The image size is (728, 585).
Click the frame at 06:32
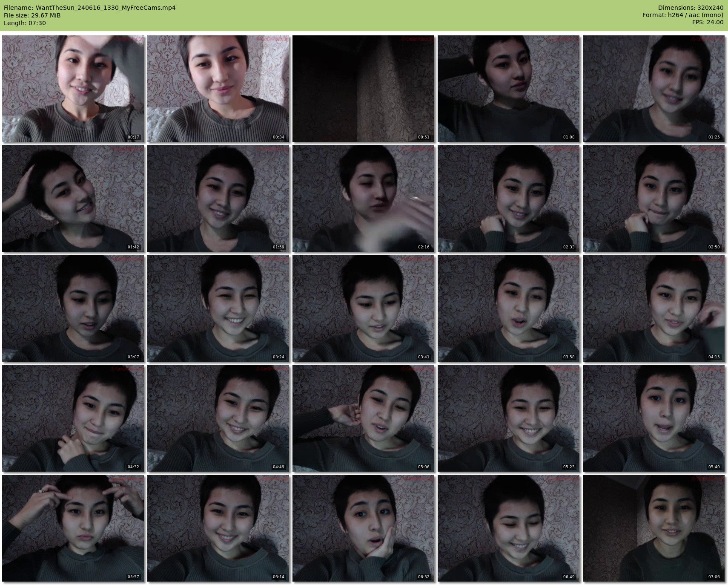point(364,528)
